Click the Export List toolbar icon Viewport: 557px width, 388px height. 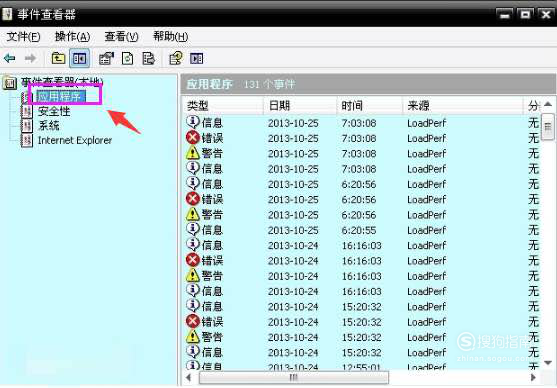click(148, 58)
